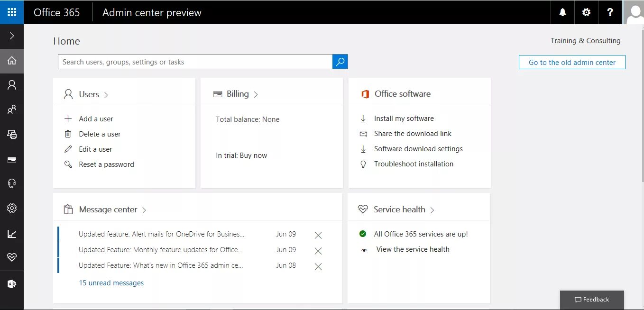Select Add a user
Image resolution: width=644 pixels, height=310 pixels.
(96, 119)
